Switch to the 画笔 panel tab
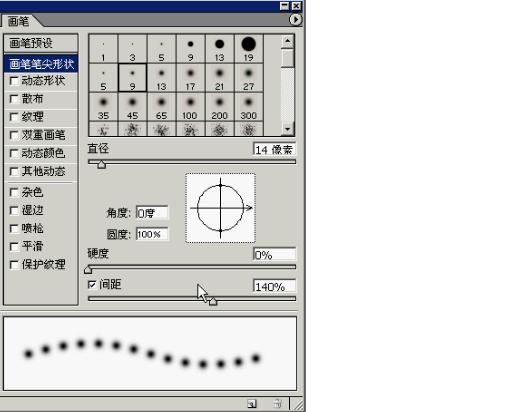 pos(18,21)
